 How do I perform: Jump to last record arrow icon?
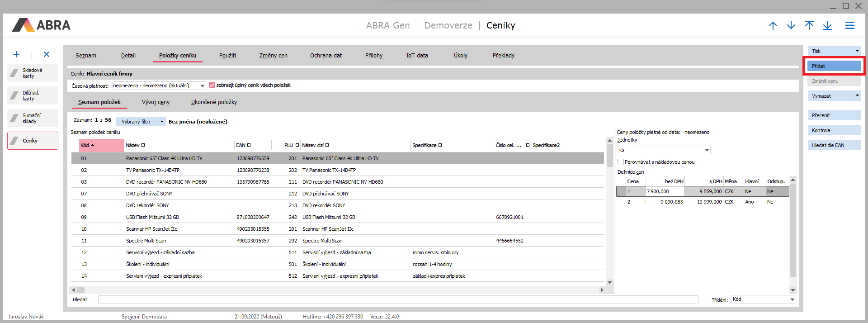click(x=827, y=26)
